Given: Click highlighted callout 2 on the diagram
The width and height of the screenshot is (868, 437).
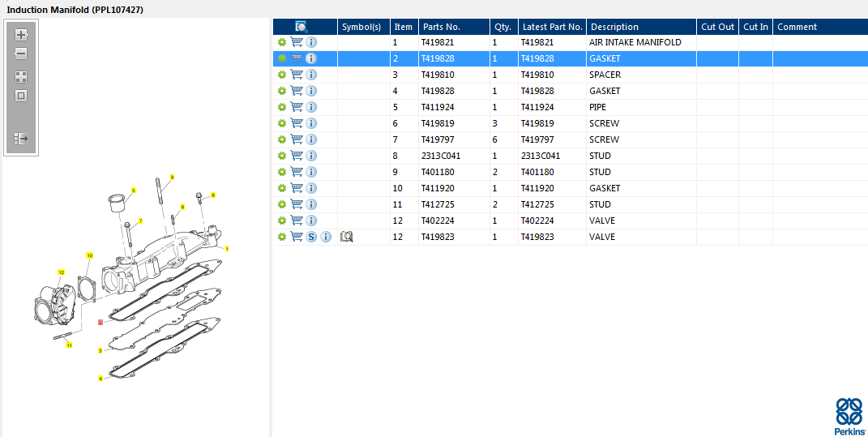Looking at the screenshot, I should [x=100, y=322].
